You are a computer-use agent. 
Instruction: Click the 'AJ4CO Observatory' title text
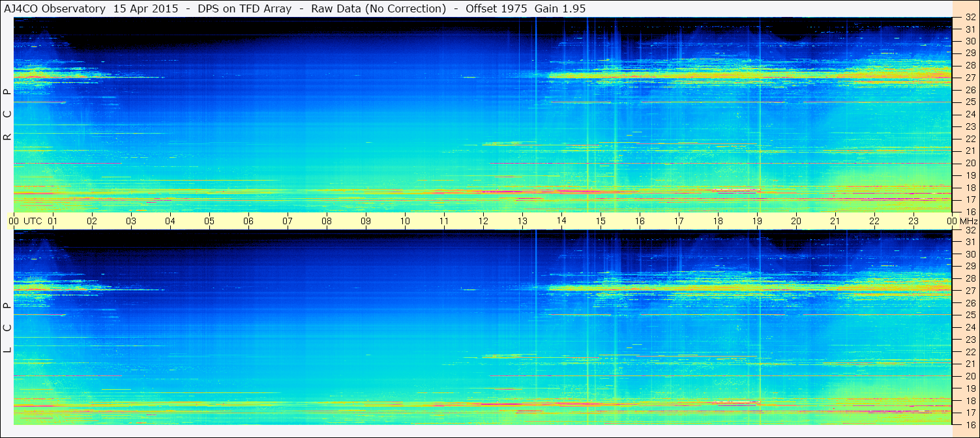tap(55, 8)
